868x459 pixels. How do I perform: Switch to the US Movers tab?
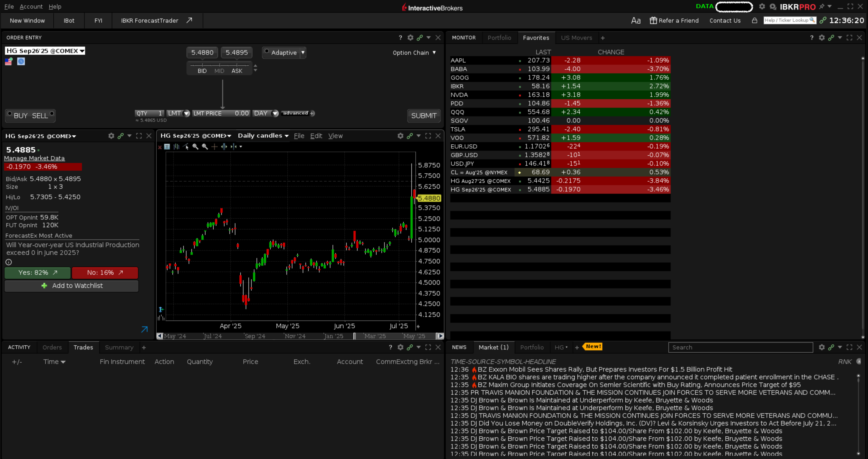pyautogui.click(x=576, y=38)
